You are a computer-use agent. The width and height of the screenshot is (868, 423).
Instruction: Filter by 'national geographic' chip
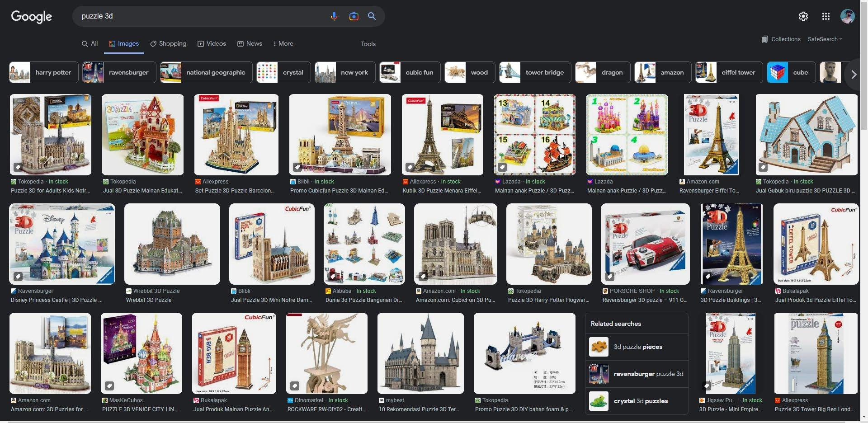coord(206,72)
